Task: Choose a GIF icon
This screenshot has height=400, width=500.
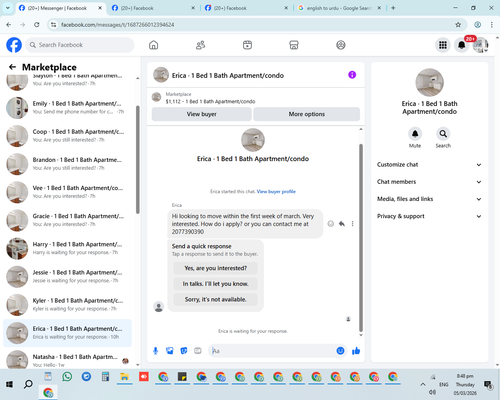Action: pyautogui.click(x=198, y=351)
